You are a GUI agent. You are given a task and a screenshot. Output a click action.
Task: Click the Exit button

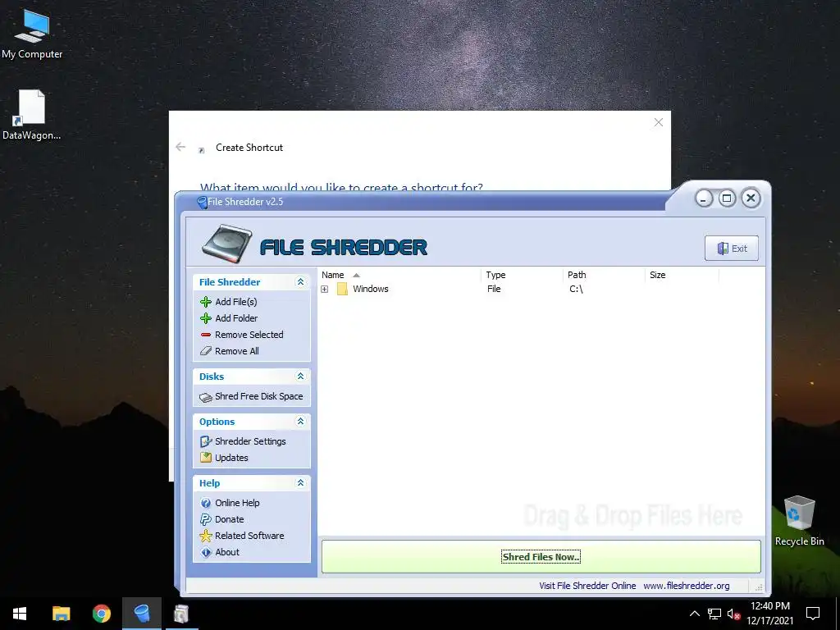[x=731, y=248]
